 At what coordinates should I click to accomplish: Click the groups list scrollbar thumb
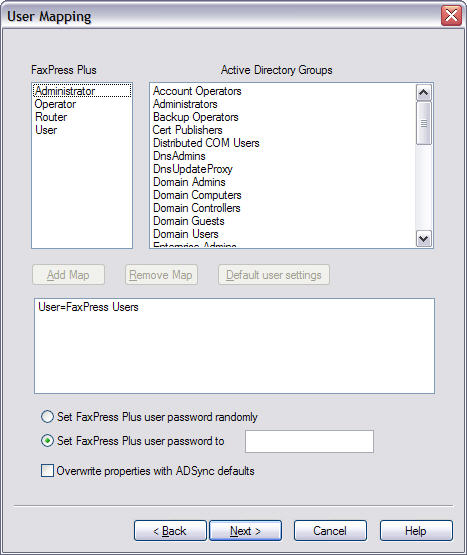(x=424, y=123)
